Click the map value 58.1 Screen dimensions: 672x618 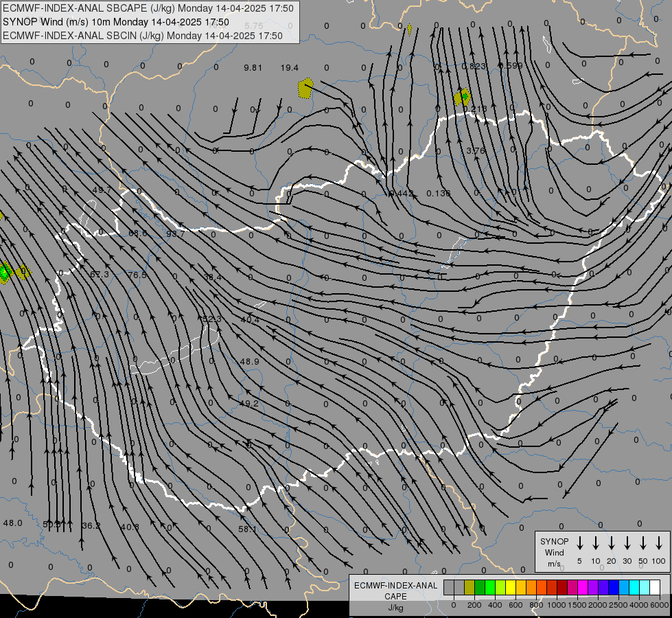click(x=247, y=529)
